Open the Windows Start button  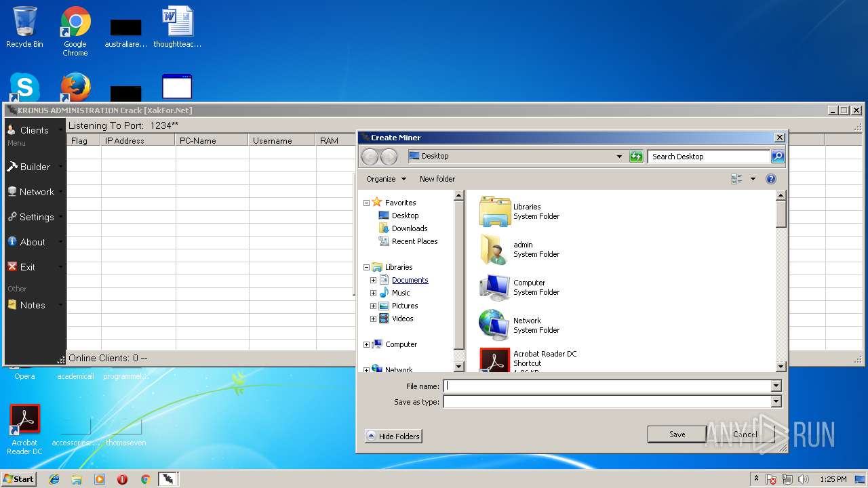click(19, 479)
